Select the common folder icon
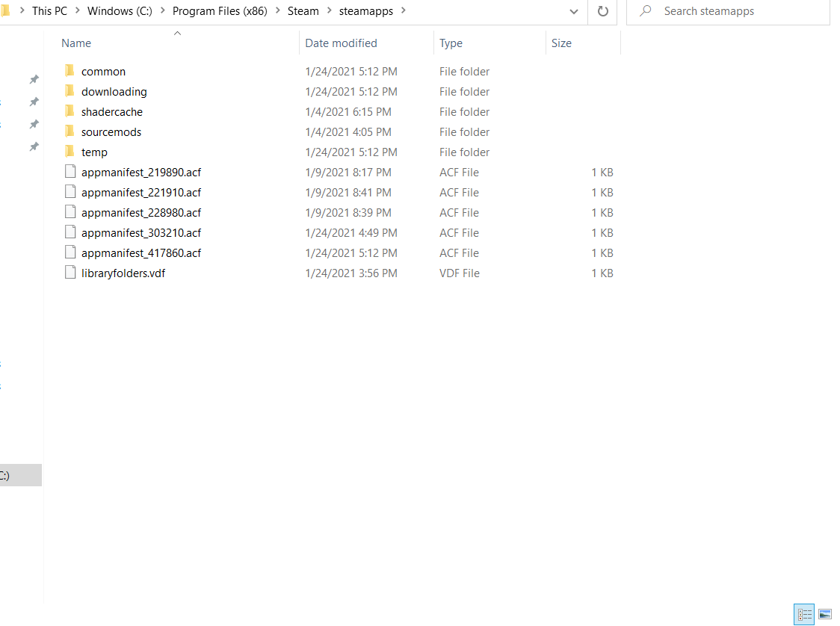The height and width of the screenshot is (626, 840). pos(70,71)
